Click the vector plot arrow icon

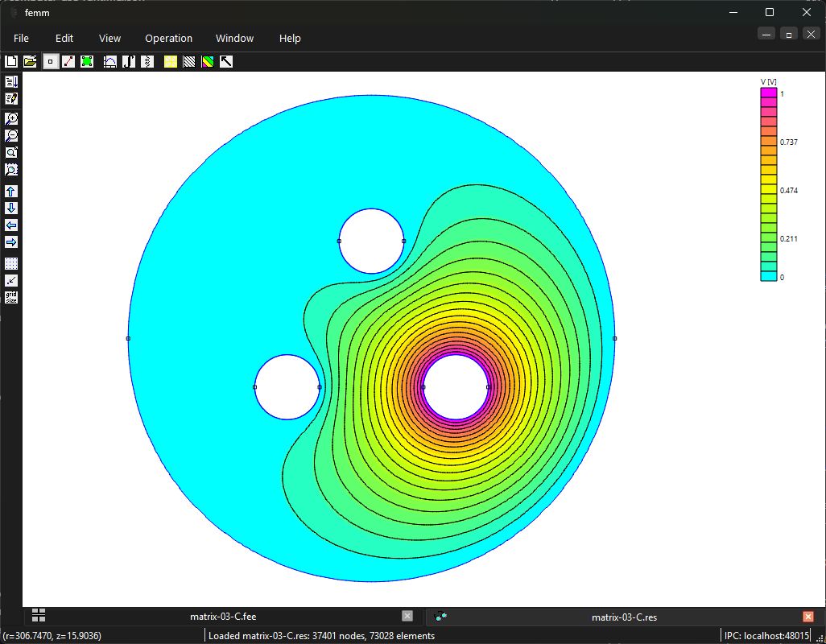(226, 62)
